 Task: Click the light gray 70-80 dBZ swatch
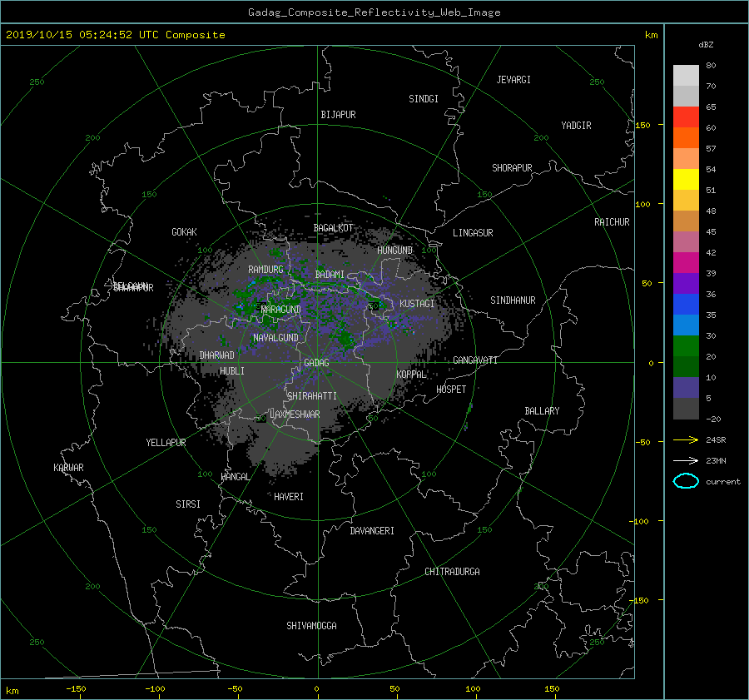(x=686, y=75)
